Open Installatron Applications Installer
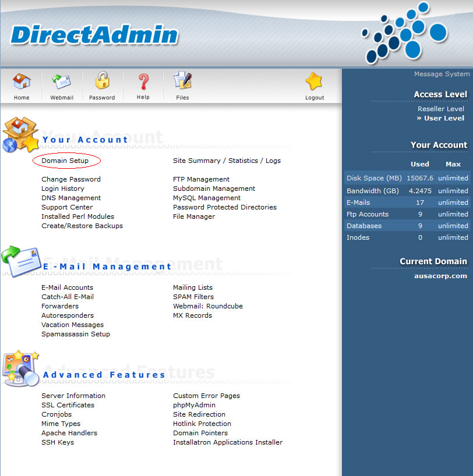The image size is (473, 476). pyautogui.click(x=228, y=442)
